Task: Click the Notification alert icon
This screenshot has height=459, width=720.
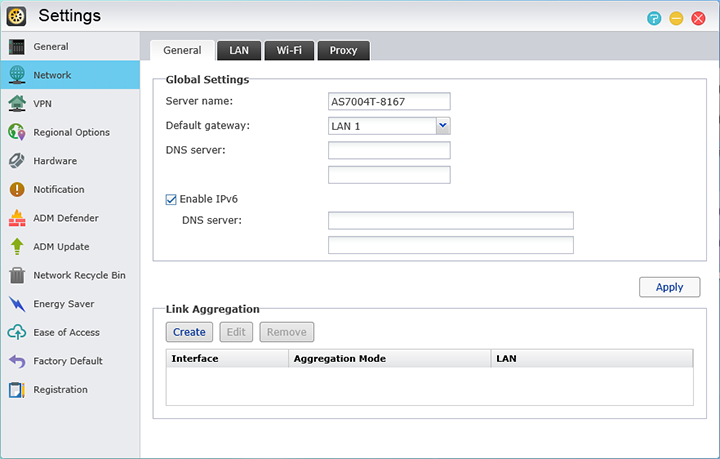Action: (x=16, y=189)
